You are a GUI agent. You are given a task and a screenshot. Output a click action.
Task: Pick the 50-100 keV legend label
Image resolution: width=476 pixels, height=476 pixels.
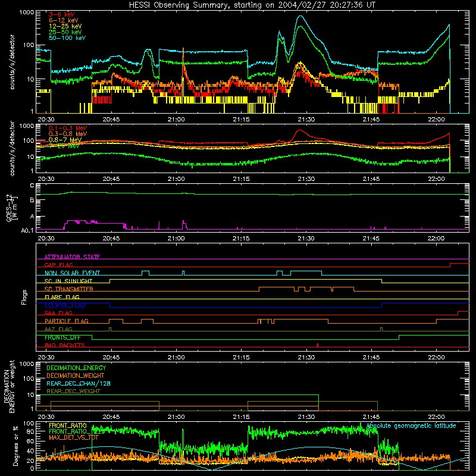tap(67, 37)
